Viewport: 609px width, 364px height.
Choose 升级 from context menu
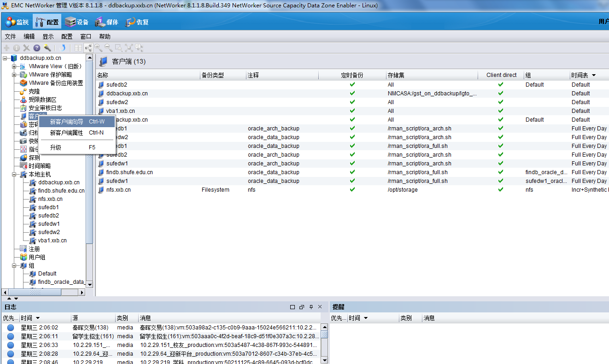coord(77,147)
